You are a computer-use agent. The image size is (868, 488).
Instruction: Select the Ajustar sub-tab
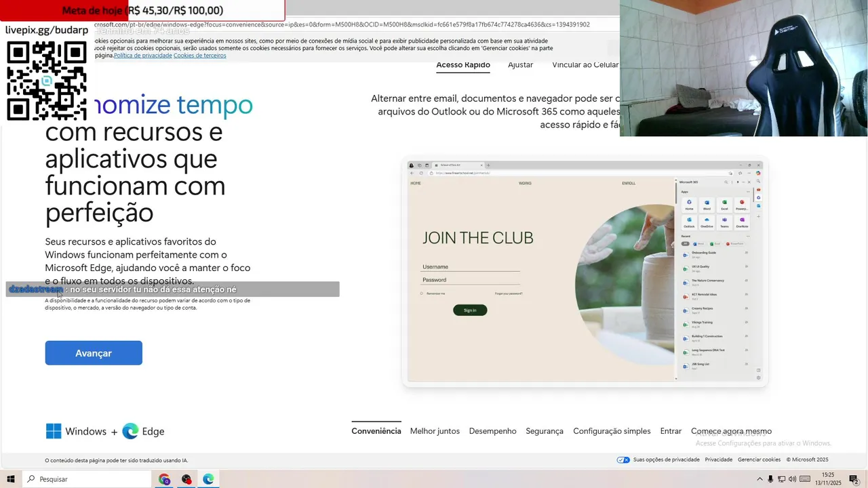521,65
